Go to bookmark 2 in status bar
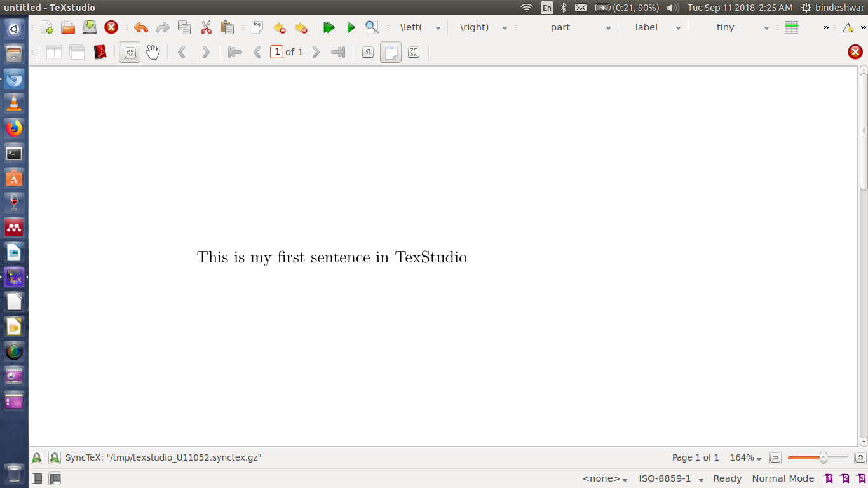 pos(845,478)
